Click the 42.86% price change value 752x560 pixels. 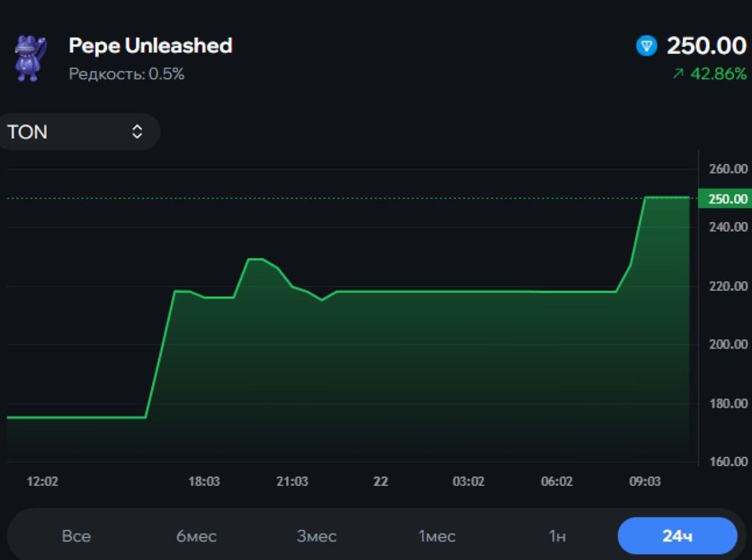(x=718, y=75)
